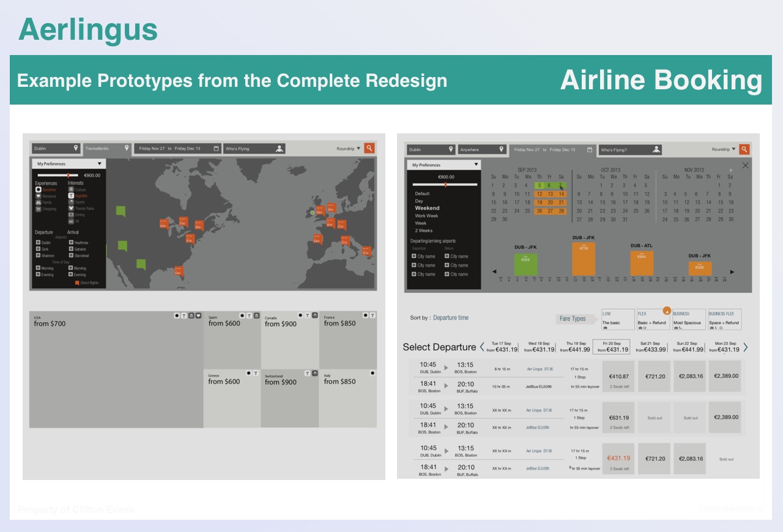This screenshot has width=783, height=532.
Task: Click the orange badge on FLEX fare
Action: click(667, 311)
